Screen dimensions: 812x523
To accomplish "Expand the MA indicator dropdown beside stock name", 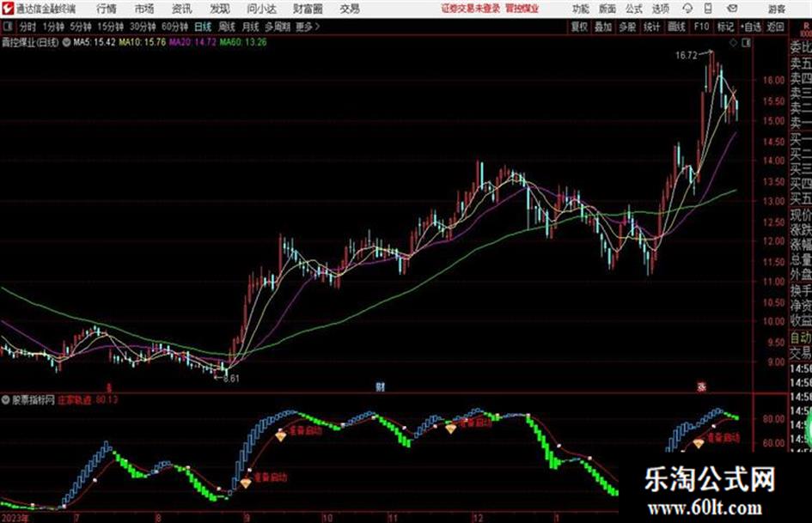I will pyautogui.click(x=66, y=42).
